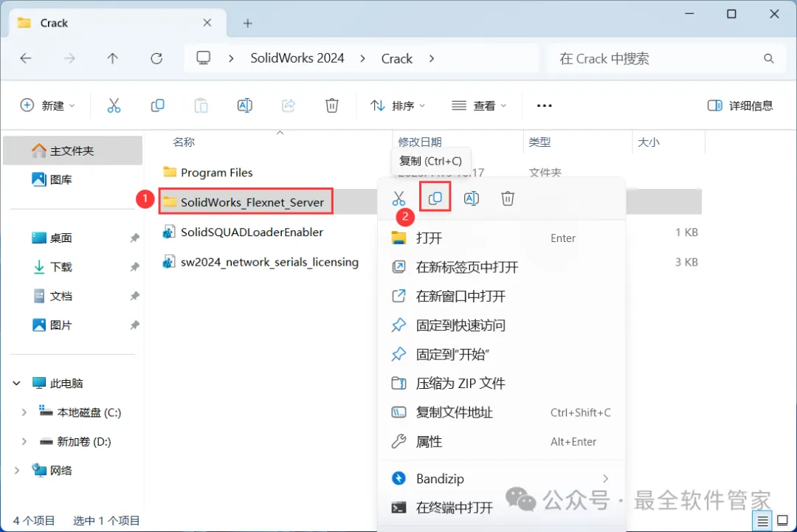Click the SolidWorks 2024 breadcrumb
797x532 pixels.
[x=297, y=58]
